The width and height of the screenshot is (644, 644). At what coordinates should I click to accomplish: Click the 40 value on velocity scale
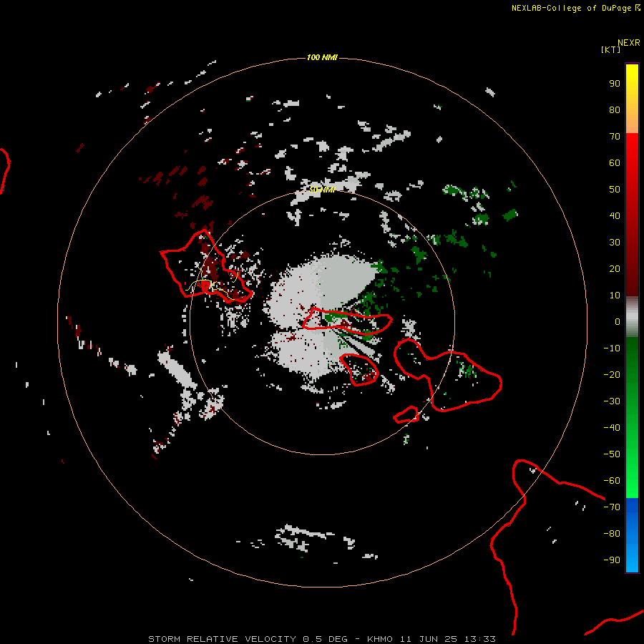pyautogui.click(x=615, y=216)
